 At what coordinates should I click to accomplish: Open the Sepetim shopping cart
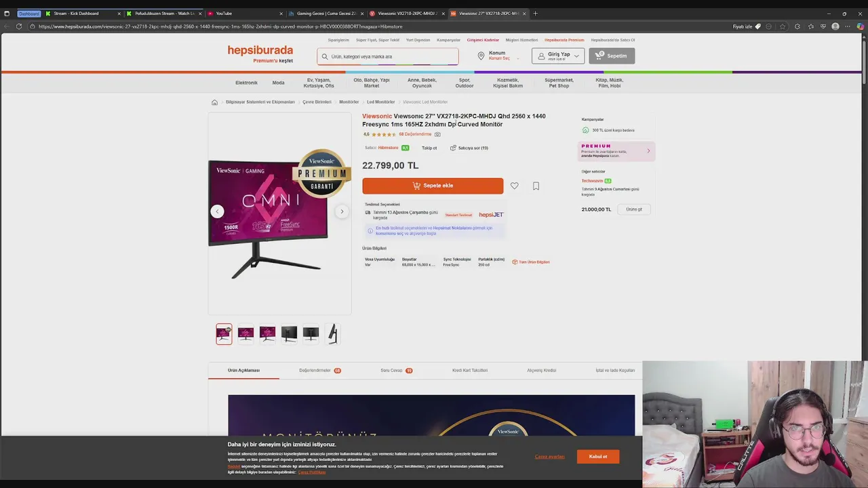[612, 56]
